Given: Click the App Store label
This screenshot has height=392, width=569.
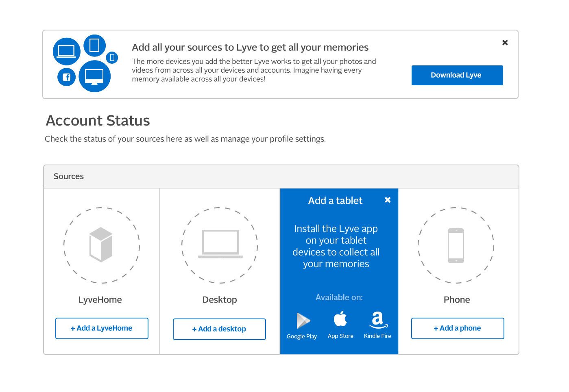Looking at the screenshot, I should [340, 336].
